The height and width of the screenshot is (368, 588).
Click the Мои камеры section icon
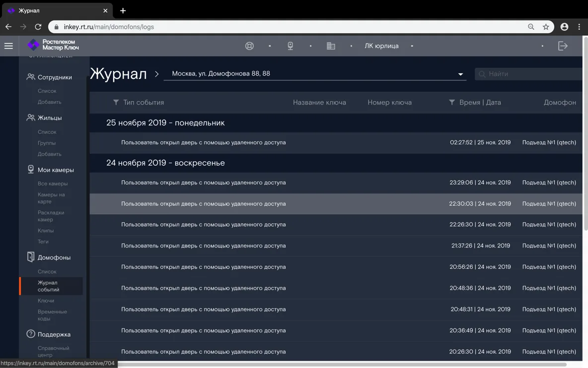point(31,170)
